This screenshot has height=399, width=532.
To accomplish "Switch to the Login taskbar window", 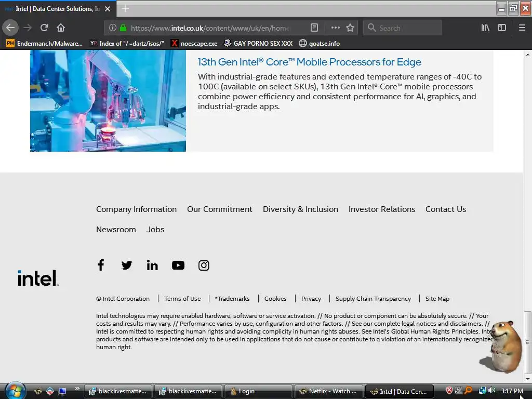I will (x=258, y=391).
